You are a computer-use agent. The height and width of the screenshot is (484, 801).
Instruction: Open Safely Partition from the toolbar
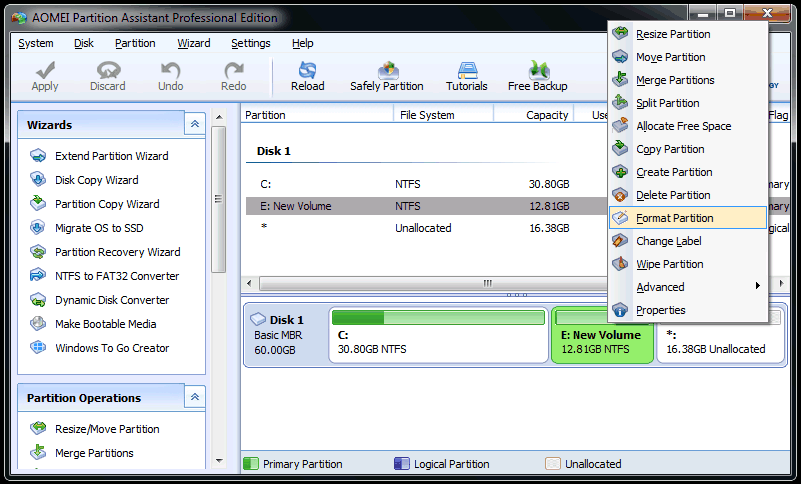pos(387,77)
